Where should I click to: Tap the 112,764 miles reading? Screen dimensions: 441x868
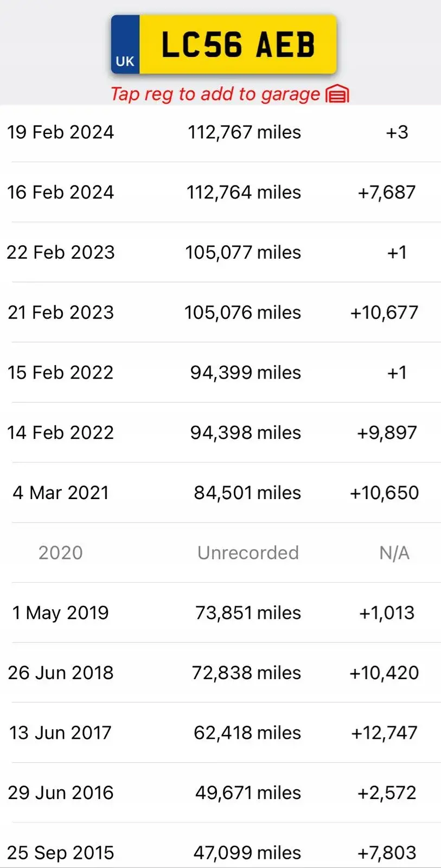(x=244, y=193)
